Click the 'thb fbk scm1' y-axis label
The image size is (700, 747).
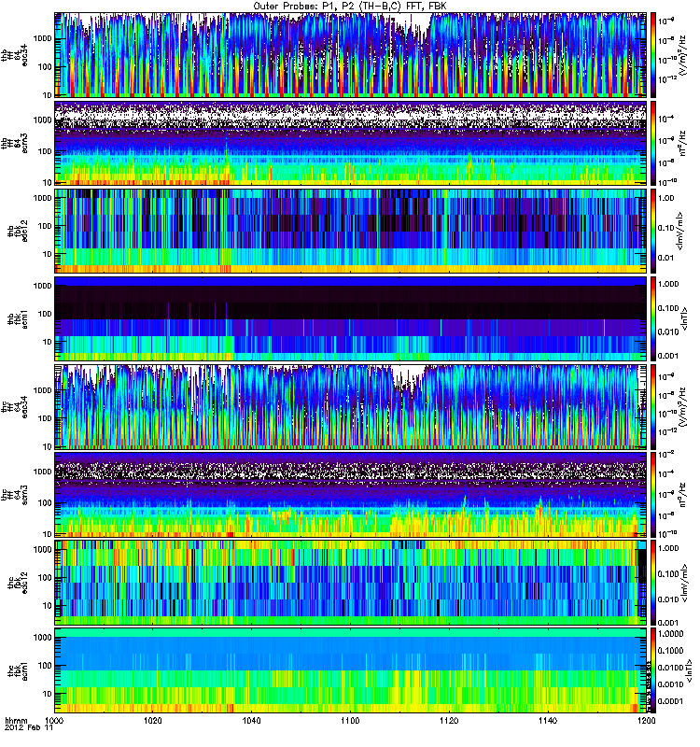point(18,318)
